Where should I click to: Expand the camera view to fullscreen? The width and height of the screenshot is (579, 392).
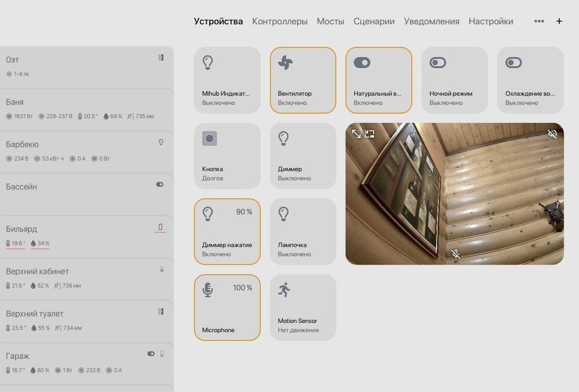click(x=356, y=133)
